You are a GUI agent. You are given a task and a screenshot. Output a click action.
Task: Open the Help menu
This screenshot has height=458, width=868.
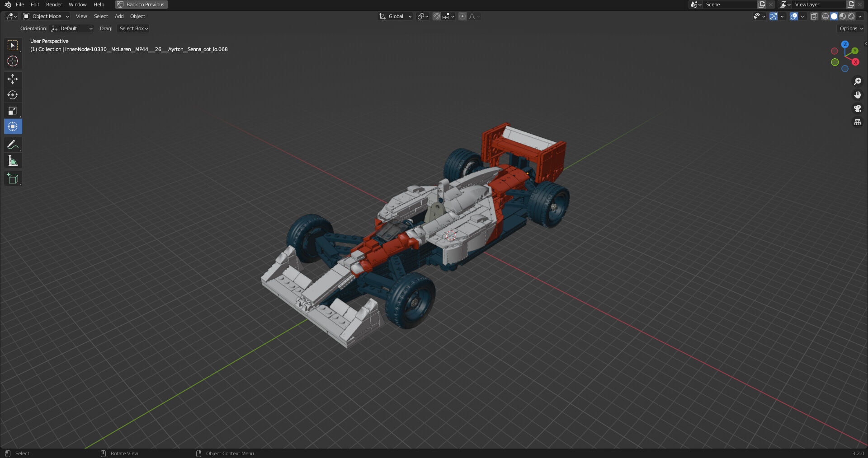(x=99, y=5)
